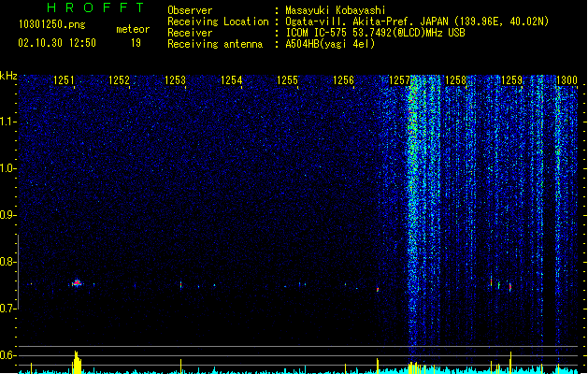Click the 0.6 kHz axis label
This screenshot has height=374, width=588.
pos(8,355)
